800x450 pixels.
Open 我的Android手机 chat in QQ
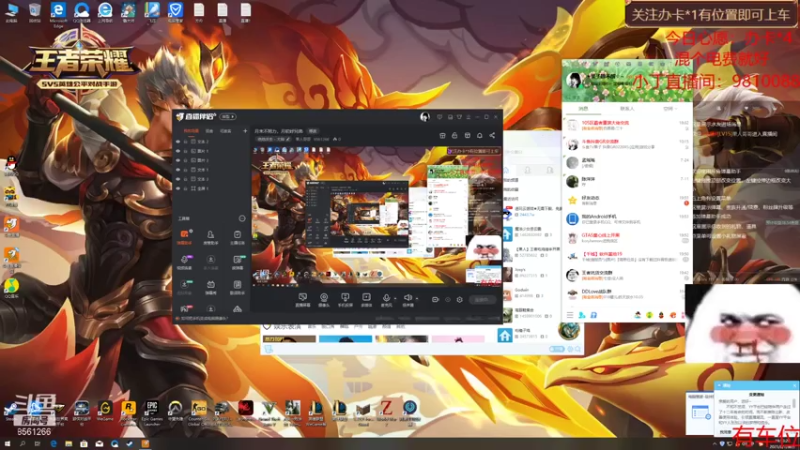[627, 219]
